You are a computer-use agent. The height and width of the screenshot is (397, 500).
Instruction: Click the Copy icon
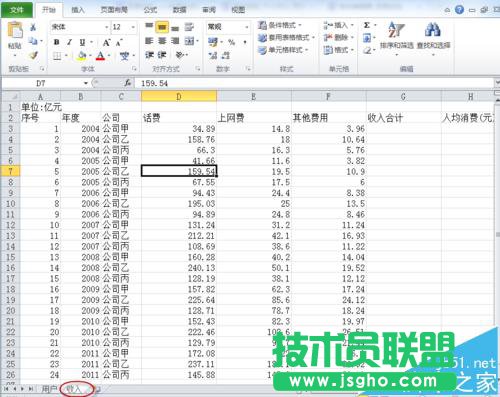(33, 41)
